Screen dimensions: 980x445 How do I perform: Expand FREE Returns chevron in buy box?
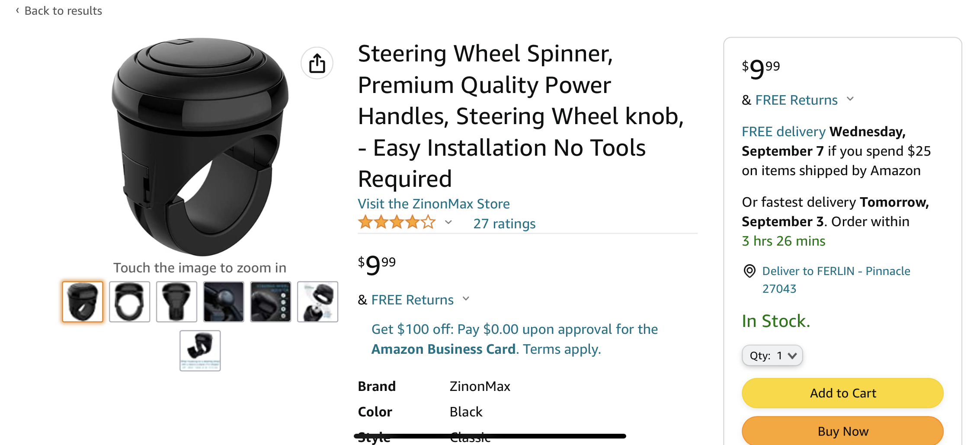[x=850, y=99]
